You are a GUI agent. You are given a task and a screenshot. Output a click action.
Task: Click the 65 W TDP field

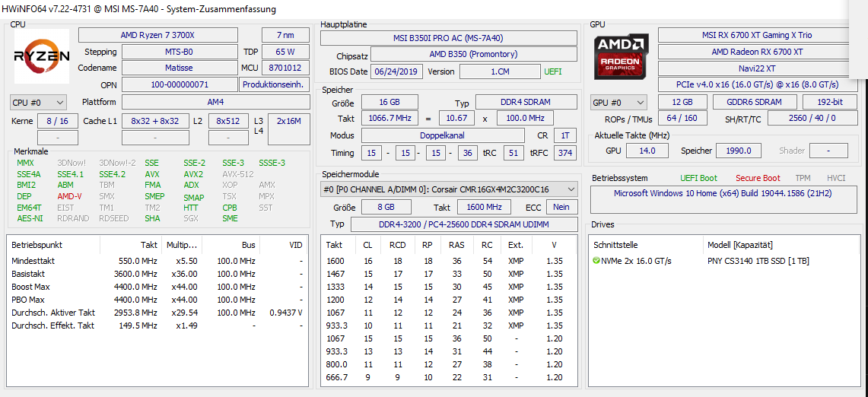click(285, 52)
